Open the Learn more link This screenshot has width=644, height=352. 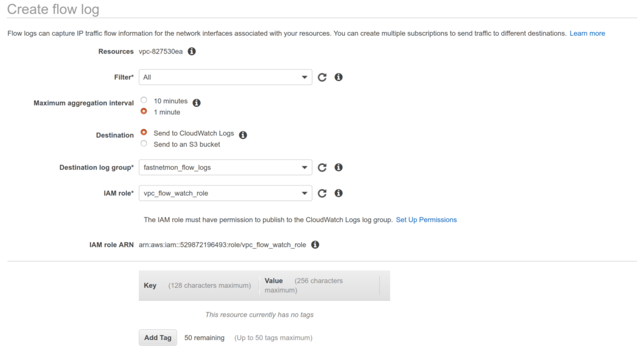587,33
